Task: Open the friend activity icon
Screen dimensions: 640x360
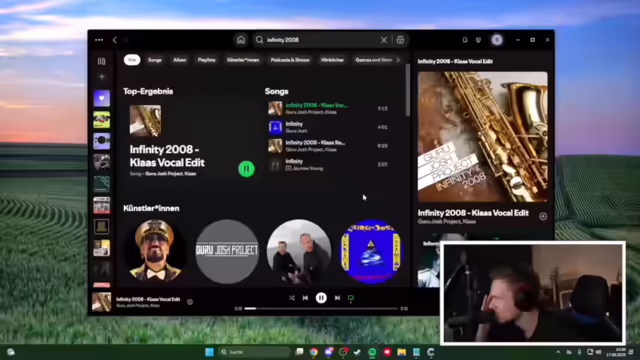Action: click(x=478, y=40)
